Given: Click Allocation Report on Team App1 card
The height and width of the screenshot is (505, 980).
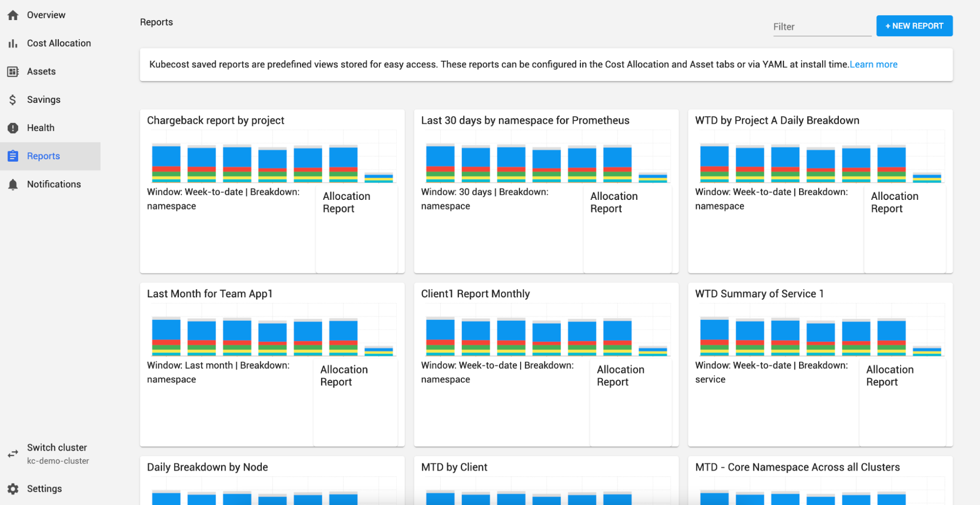Looking at the screenshot, I should tap(344, 376).
